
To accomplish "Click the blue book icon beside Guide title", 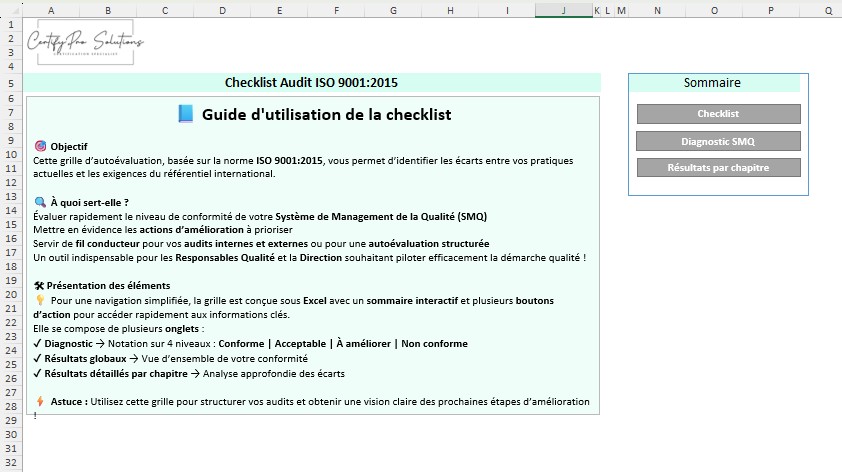I will pos(185,114).
